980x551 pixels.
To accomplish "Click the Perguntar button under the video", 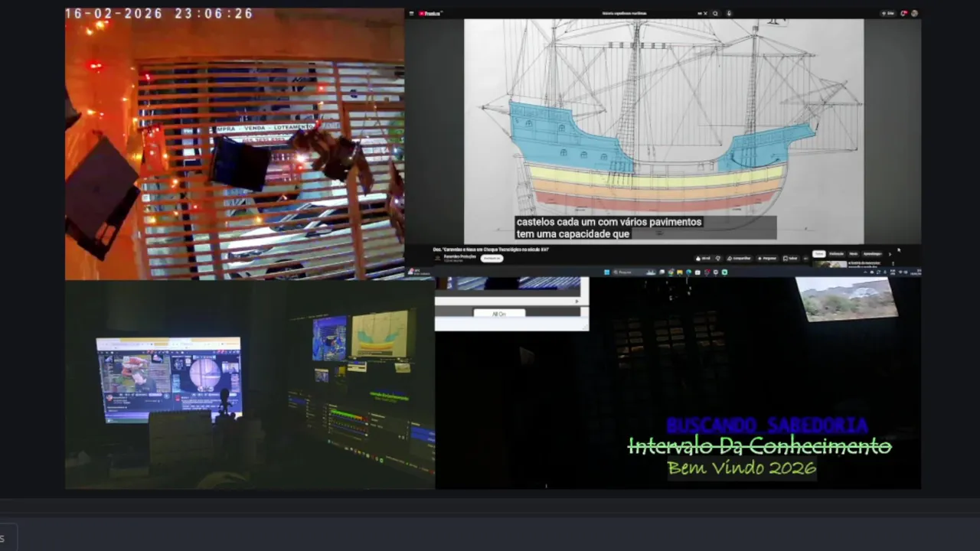I will (766, 258).
